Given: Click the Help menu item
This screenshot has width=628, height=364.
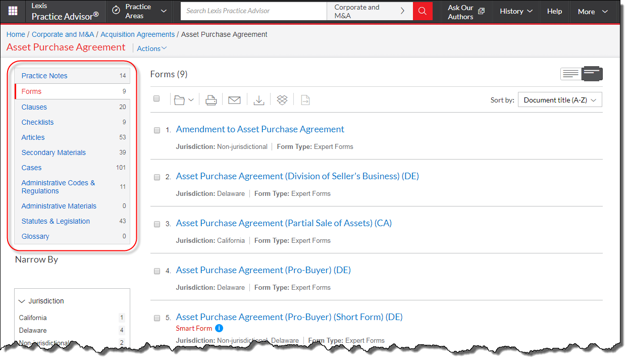Looking at the screenshot, I should (x=554, y=11).
